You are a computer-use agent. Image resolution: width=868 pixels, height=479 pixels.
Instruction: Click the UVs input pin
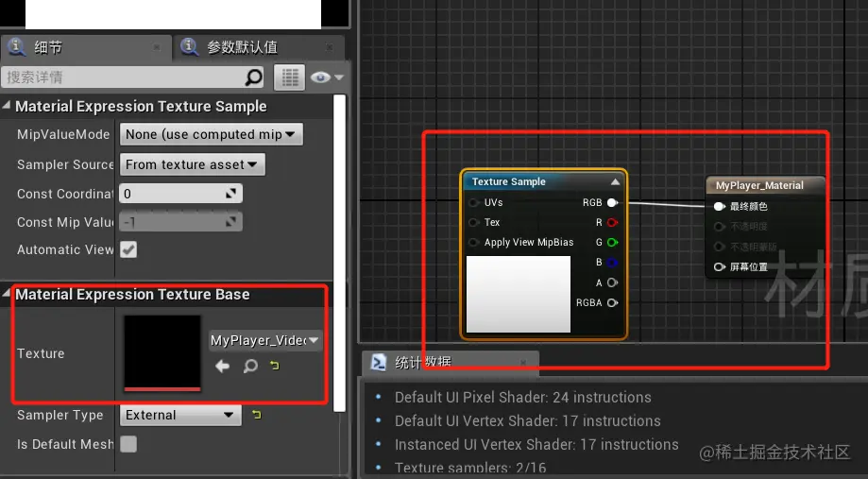pos(474,203)
